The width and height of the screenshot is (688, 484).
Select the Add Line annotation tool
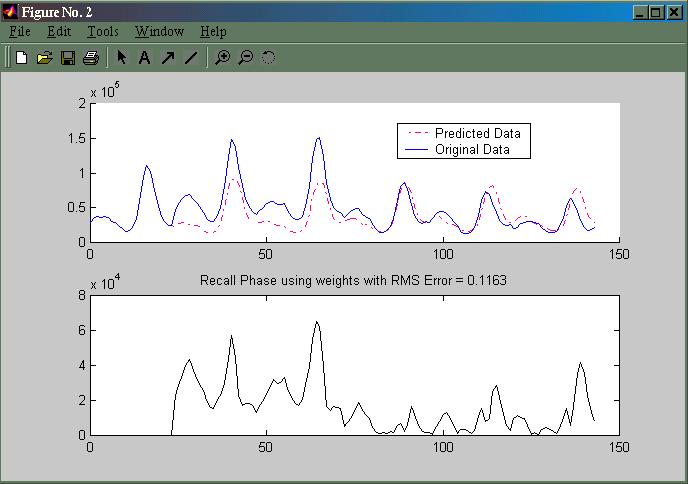(x=191, y=58)
